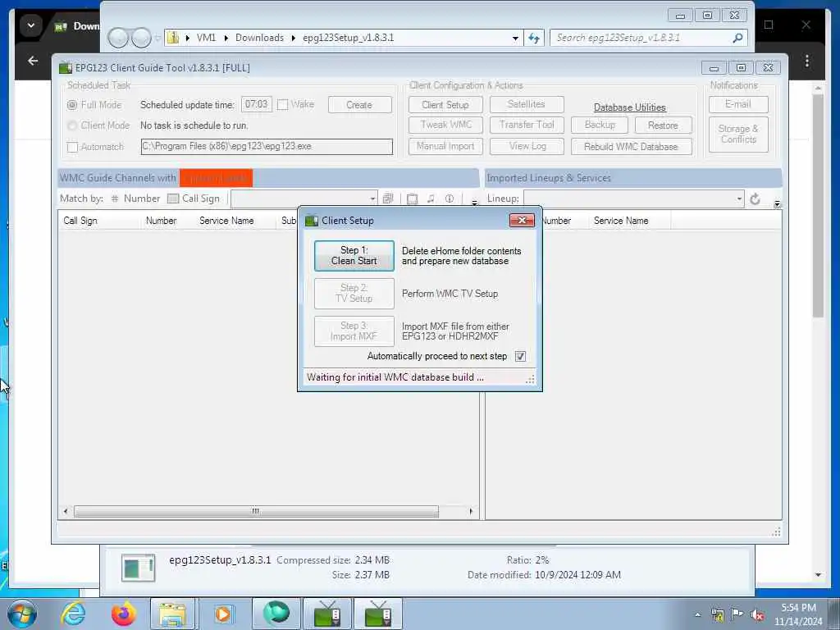
Task: Select Client Mode radio button
Action: tap(72, 126)
